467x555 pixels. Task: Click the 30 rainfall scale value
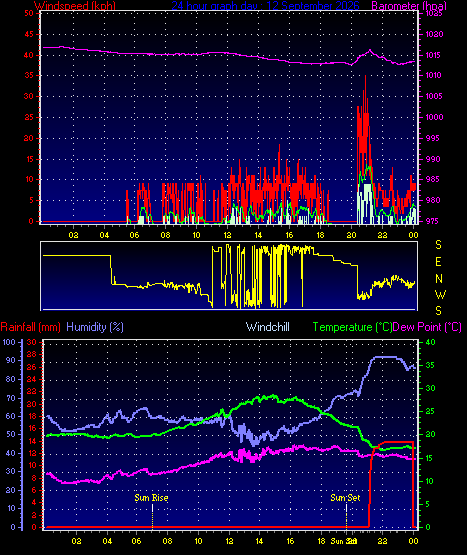(x=32, y=342)
